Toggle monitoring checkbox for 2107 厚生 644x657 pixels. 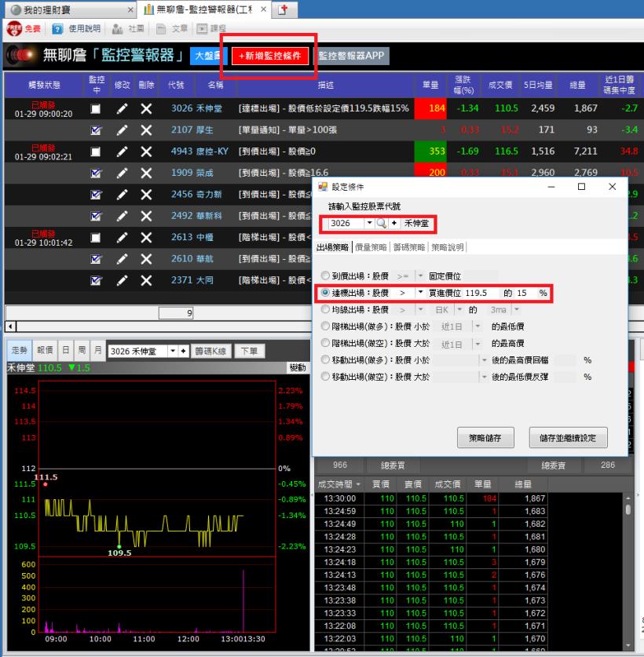coord(96,130)
